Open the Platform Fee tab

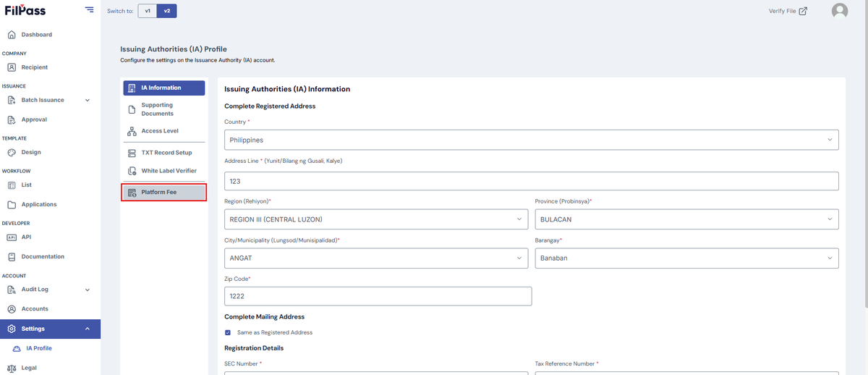(164, 192)
